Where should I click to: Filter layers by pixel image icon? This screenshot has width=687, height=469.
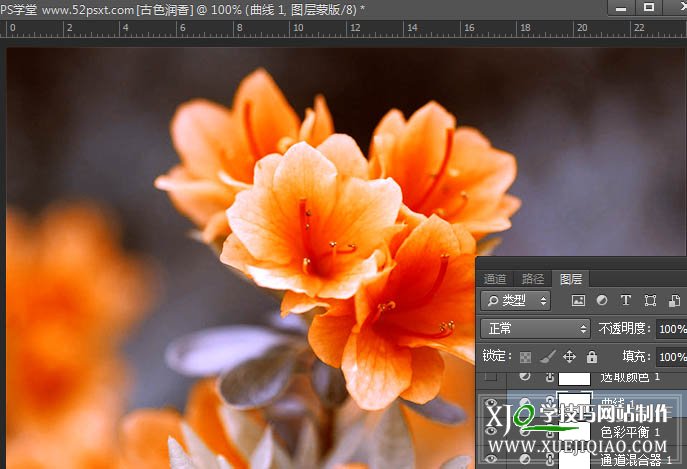pyautogui.click(x=578, y=300)
